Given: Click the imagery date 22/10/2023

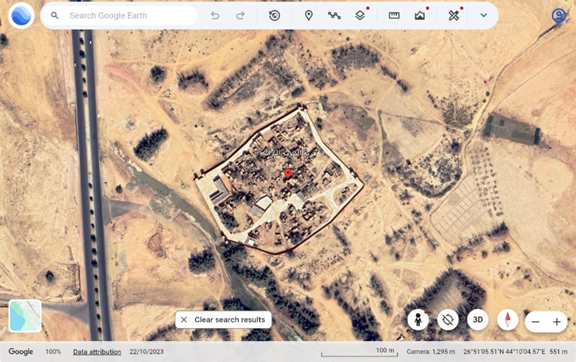Looking at the screenshot, I should click(147, 352).
